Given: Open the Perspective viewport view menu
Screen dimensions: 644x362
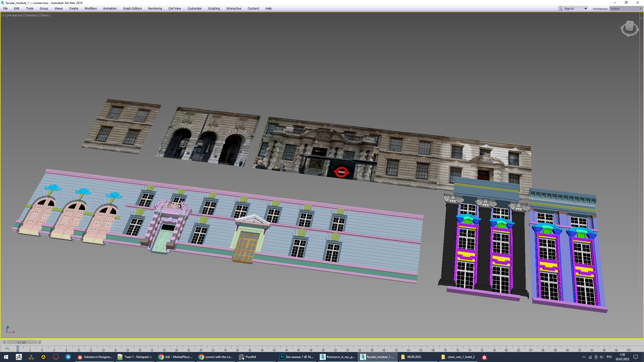Looking at the screenshot, I should tap(15, 15).
